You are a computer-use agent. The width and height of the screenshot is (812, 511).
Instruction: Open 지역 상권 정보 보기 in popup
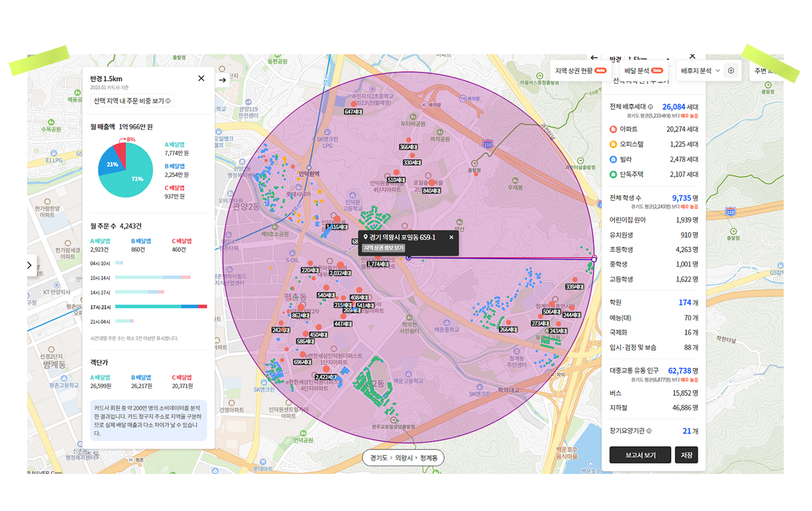point(384,248)
